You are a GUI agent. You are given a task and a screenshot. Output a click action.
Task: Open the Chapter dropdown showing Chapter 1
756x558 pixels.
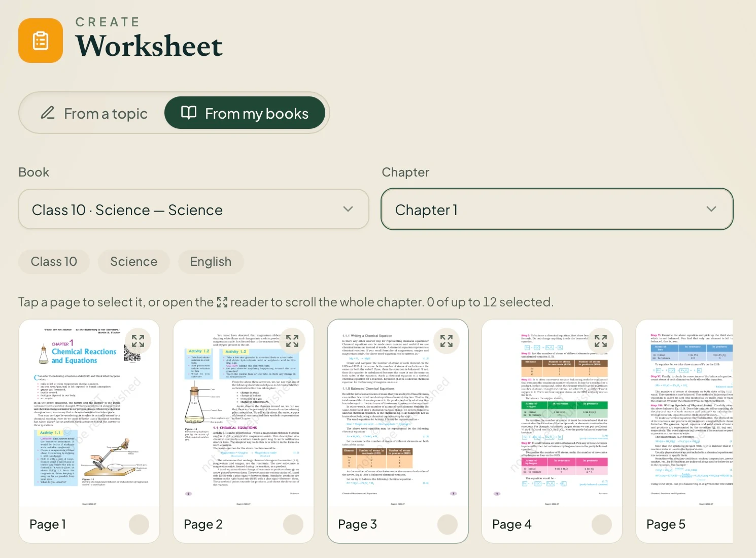[557, 210]
